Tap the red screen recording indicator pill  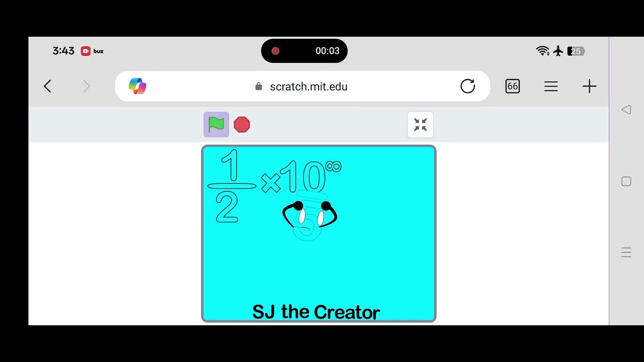(x=304, y=51)
